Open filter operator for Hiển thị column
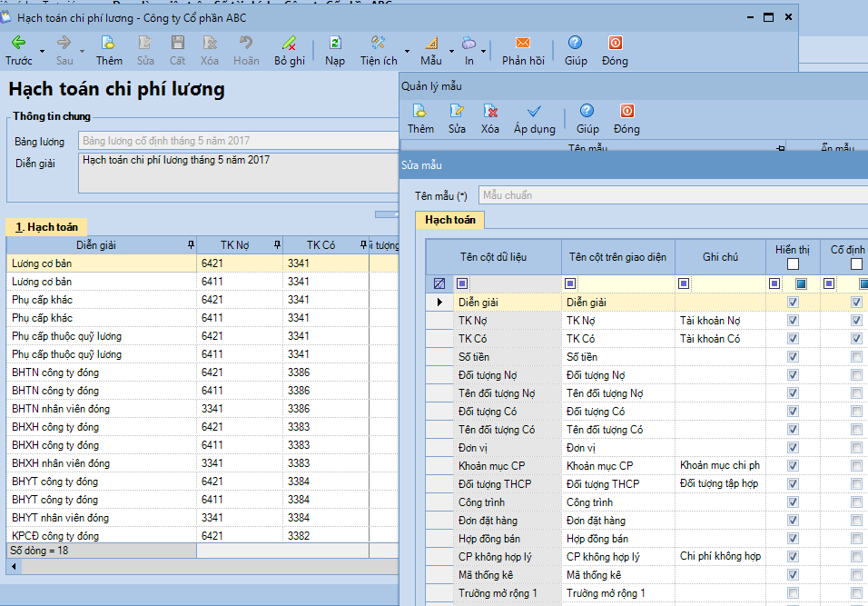 coord(774,283)
